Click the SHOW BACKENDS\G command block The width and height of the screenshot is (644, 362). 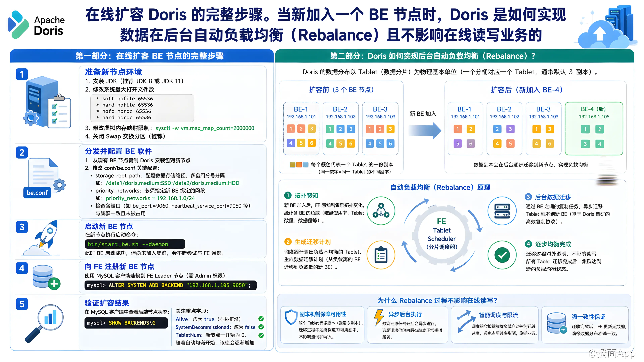[126, 323]
